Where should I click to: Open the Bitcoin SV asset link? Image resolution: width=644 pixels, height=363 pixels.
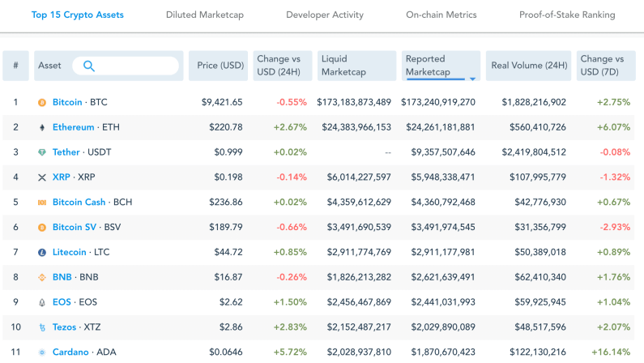75,228
